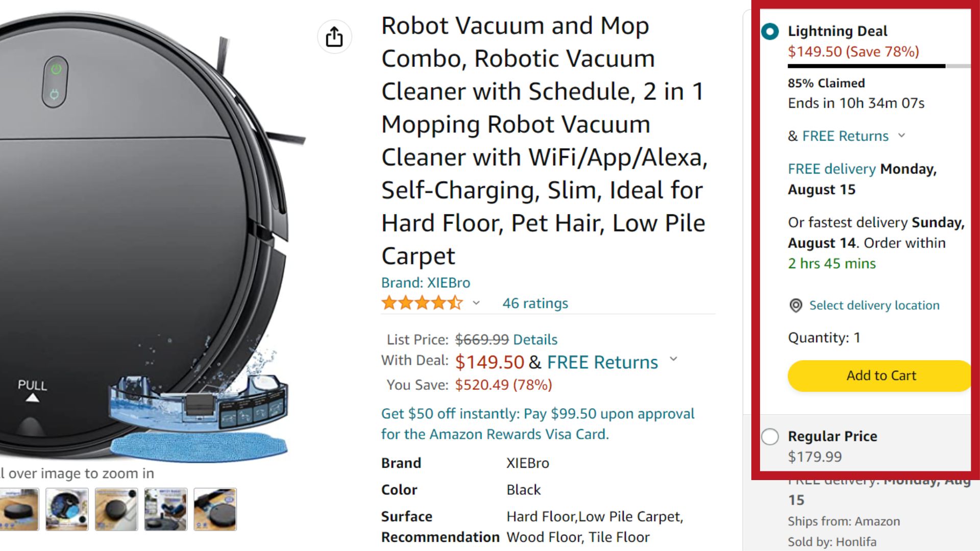Click the share icon beside product image

pos(334,37)
